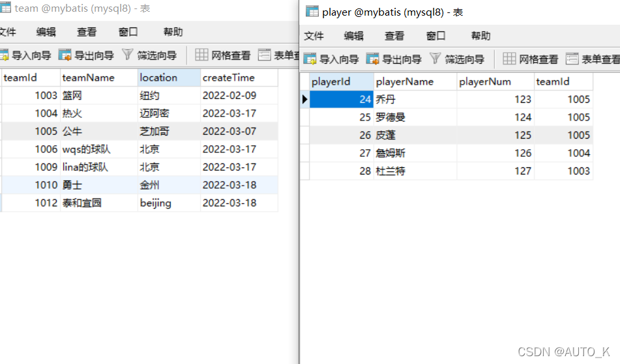Click team name cell 泰和宜园
This screenshot has height=364, width=620.
point(99,203)
